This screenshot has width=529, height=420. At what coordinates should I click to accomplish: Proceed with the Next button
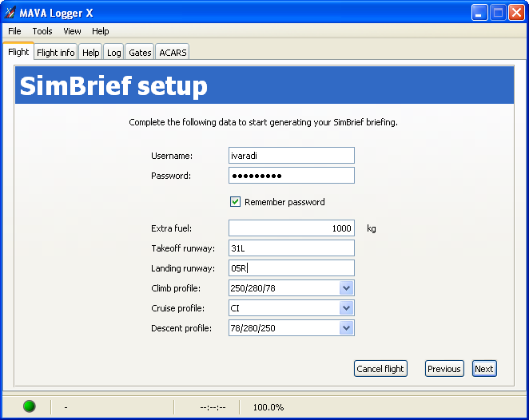click(x=484, y=368)
